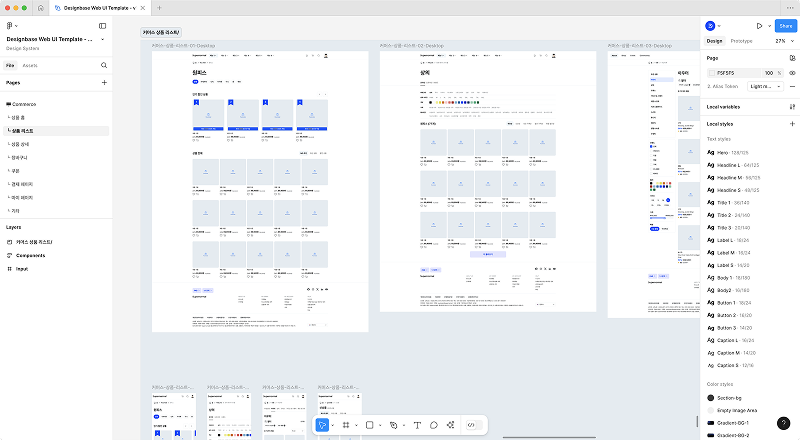Viewport: 800px width, 440px height.
Task: Select the 장바구니 page
Action: pyautogui.click(x=56, y=157)
